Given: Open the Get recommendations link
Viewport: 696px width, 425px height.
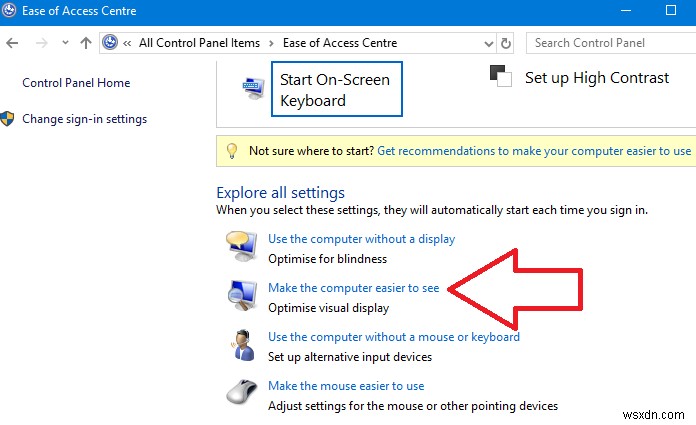Looking at the screenshot, I should pos(534,151).
